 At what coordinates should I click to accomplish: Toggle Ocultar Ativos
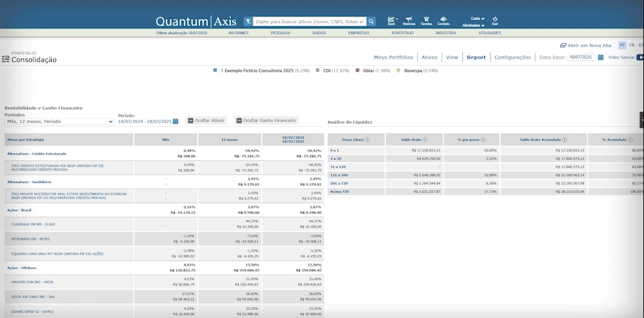coord(206,121)
